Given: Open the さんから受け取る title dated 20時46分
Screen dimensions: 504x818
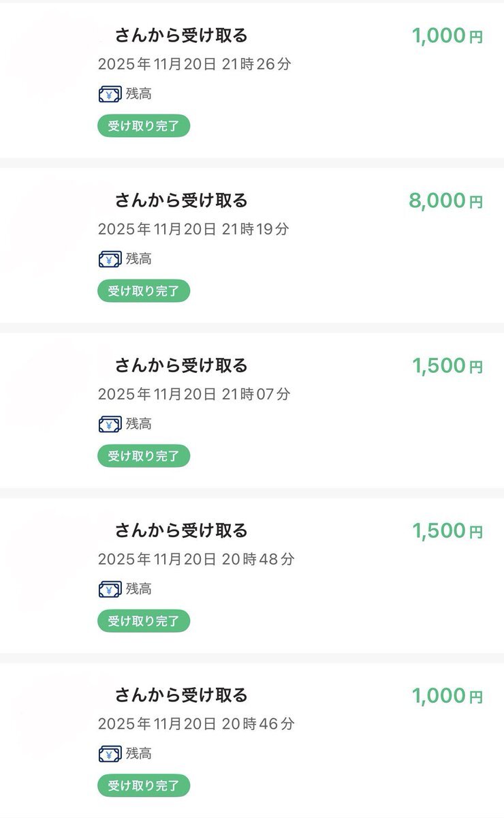Looking at the screenshot, I should pyautogui.click(x=180, y=695).
